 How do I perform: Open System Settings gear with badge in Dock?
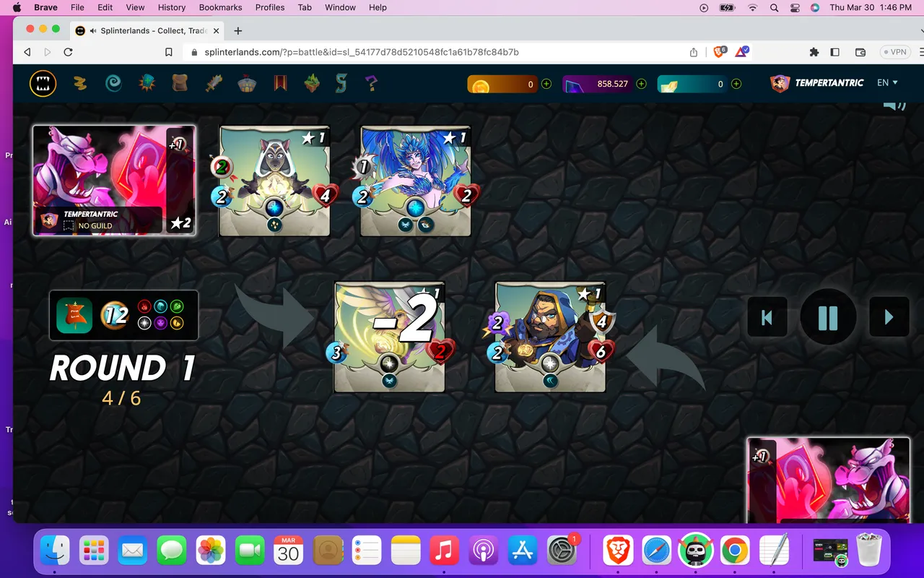[x=561, y=552]
